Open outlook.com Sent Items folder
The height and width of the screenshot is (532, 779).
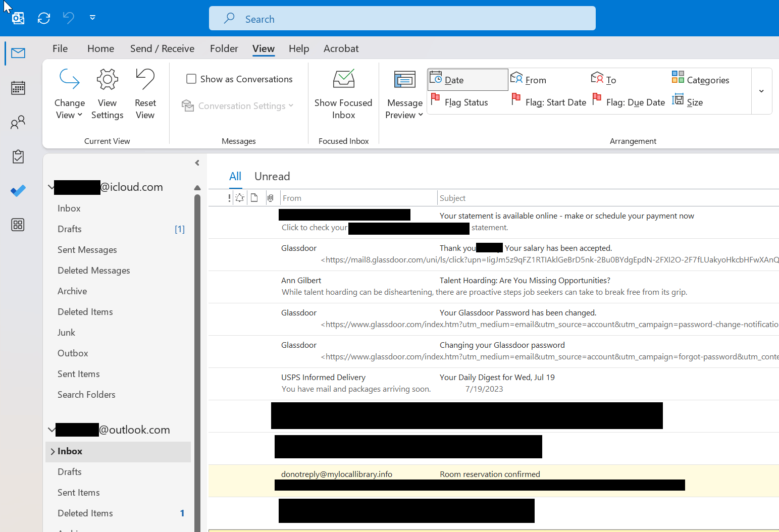(119, 493)
